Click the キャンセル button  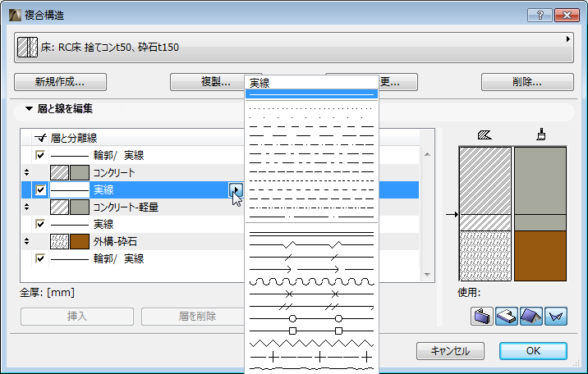click(450, 351)
